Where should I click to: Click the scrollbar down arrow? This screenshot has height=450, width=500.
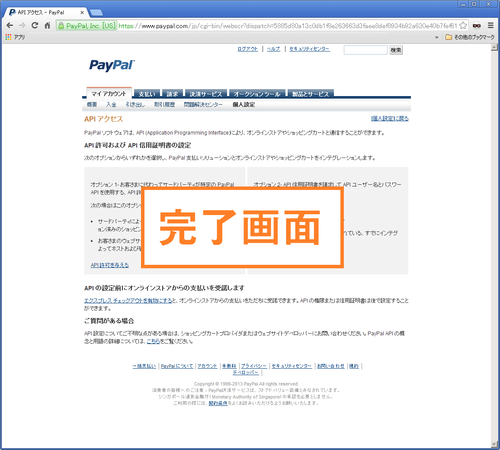[494, 444]
